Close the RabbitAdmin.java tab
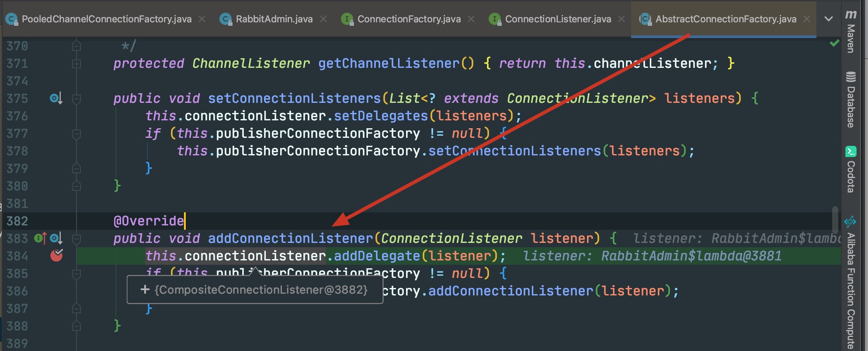Image resolution: width=868 pixels, height=351 pixels. [x=323, y=19]
